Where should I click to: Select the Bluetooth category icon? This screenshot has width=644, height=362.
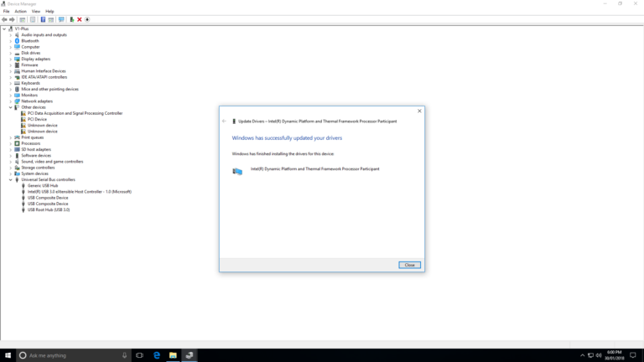(x=17, y=41)
